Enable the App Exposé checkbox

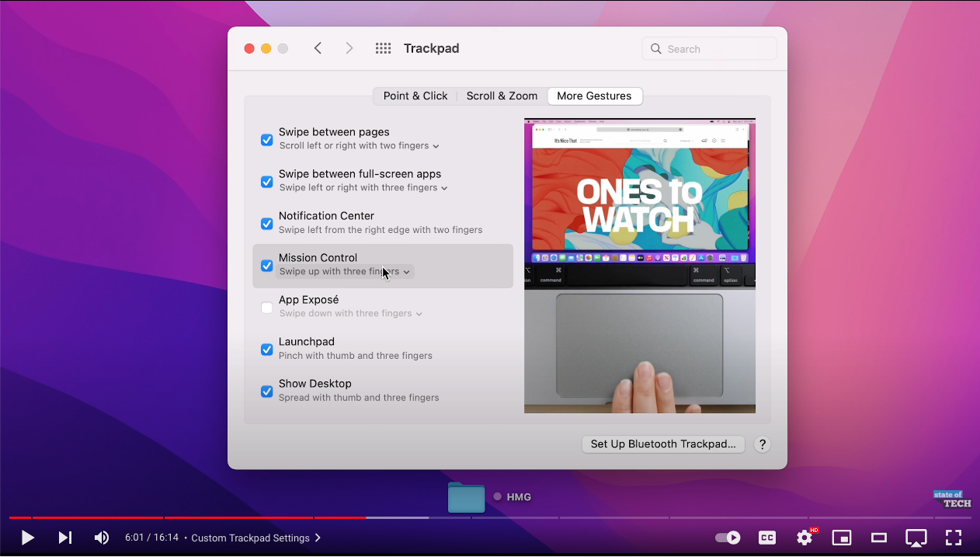pos(266,308)
